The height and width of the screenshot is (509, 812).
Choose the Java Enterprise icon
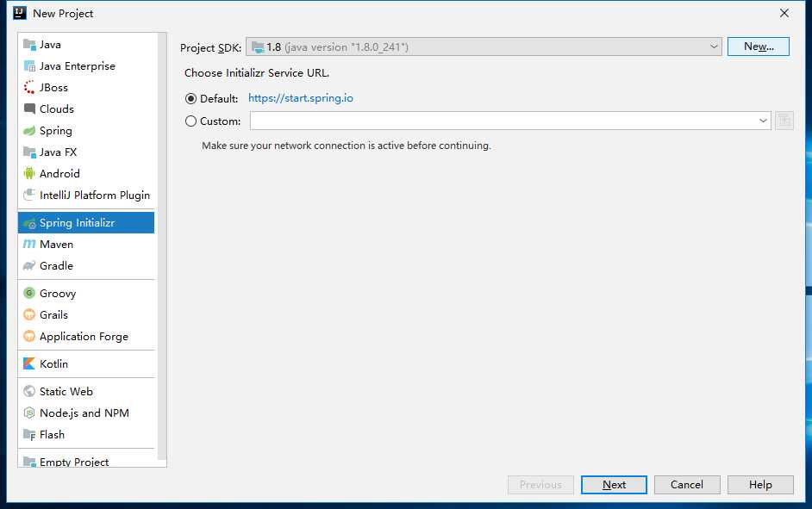pos(29,66)
